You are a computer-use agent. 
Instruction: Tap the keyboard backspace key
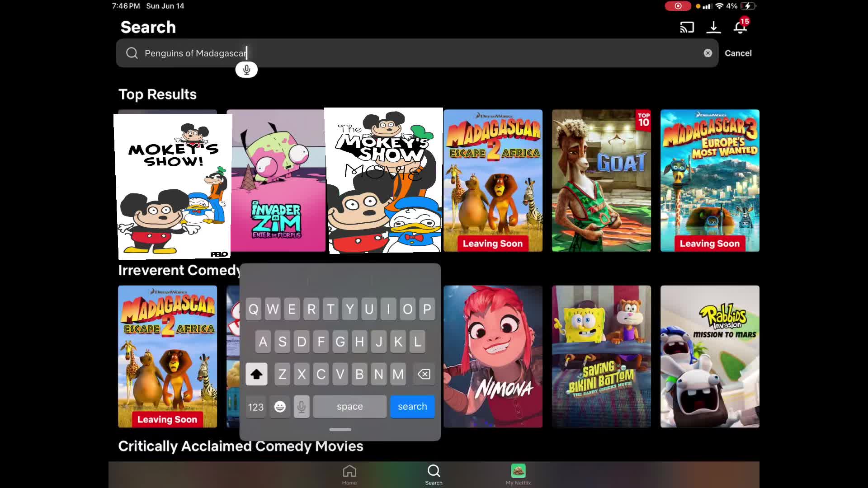click(424, 374)
